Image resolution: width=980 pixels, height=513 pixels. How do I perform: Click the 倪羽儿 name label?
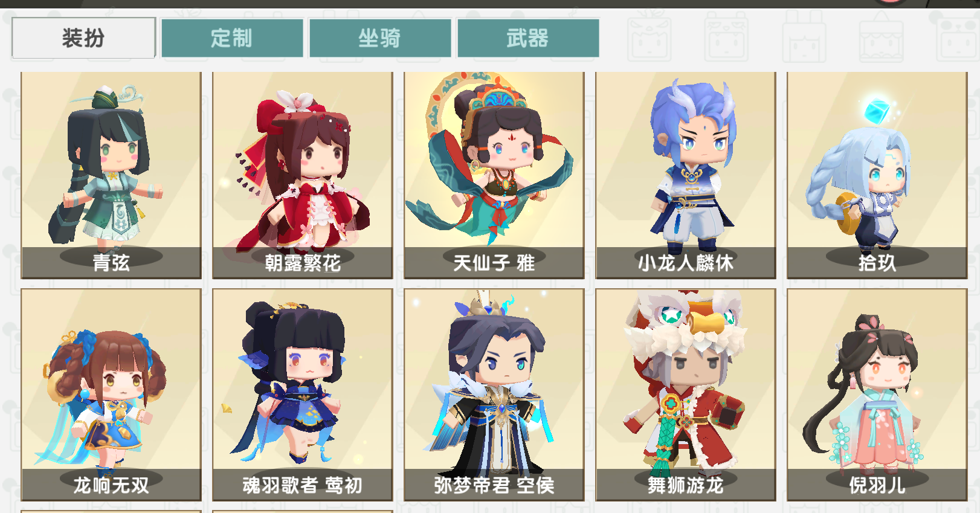[877, 485]
